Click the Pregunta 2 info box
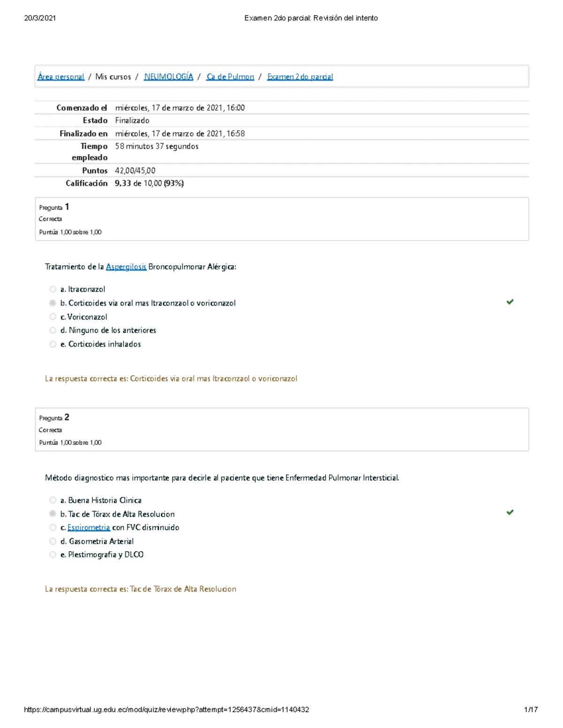563x728 pixels. [x=281, y=429]
